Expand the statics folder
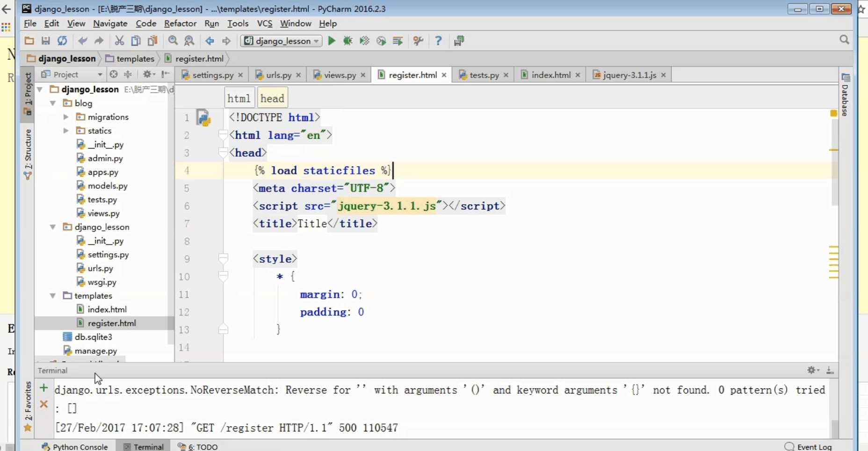The width and height of the screenshot is (868, 451). pyautogui.click(x=66, y=130)
